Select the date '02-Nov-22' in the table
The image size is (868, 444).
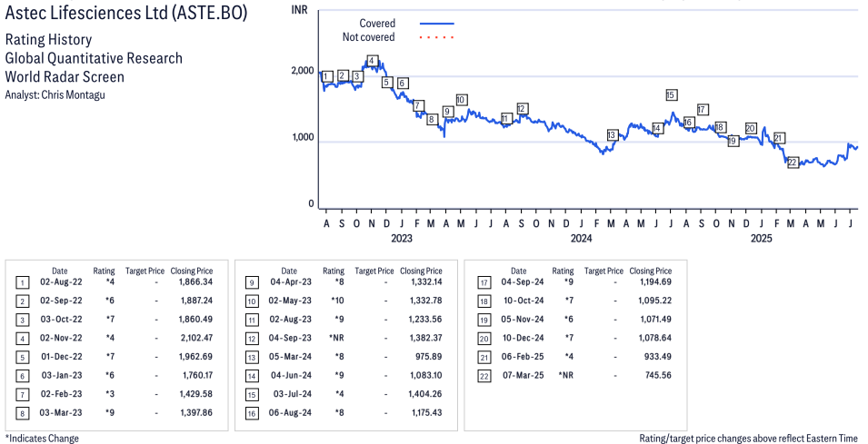61,338
